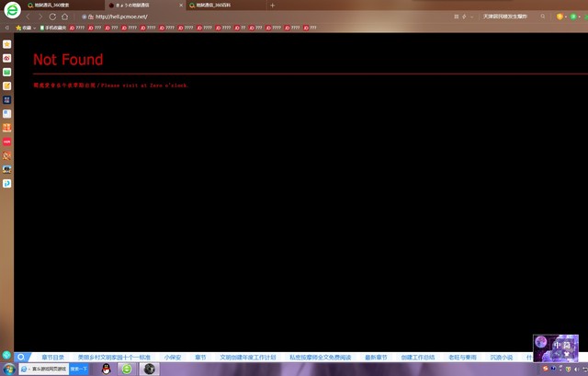
Task: Open the 章节目录 link in bottom bar
Action: click(x=53, y=357)
